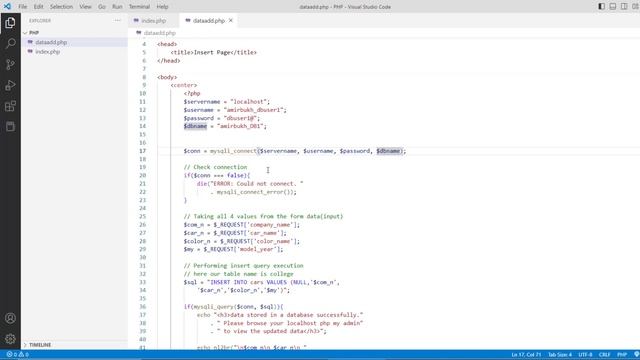This screenshot has width=640, height=360.
Task: Open the Source Control view
Action: pyautogui.click(x=10, y=64)
